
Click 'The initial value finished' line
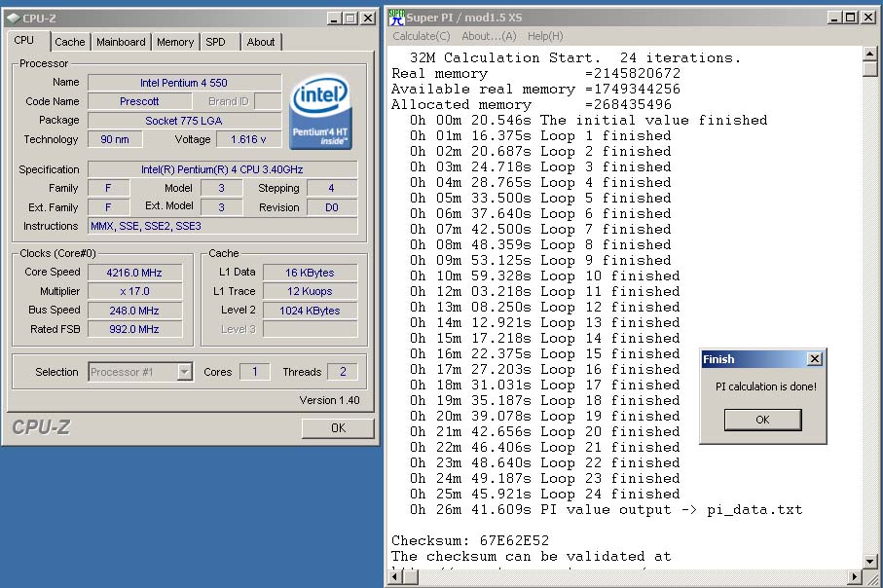tap(588, 120)
